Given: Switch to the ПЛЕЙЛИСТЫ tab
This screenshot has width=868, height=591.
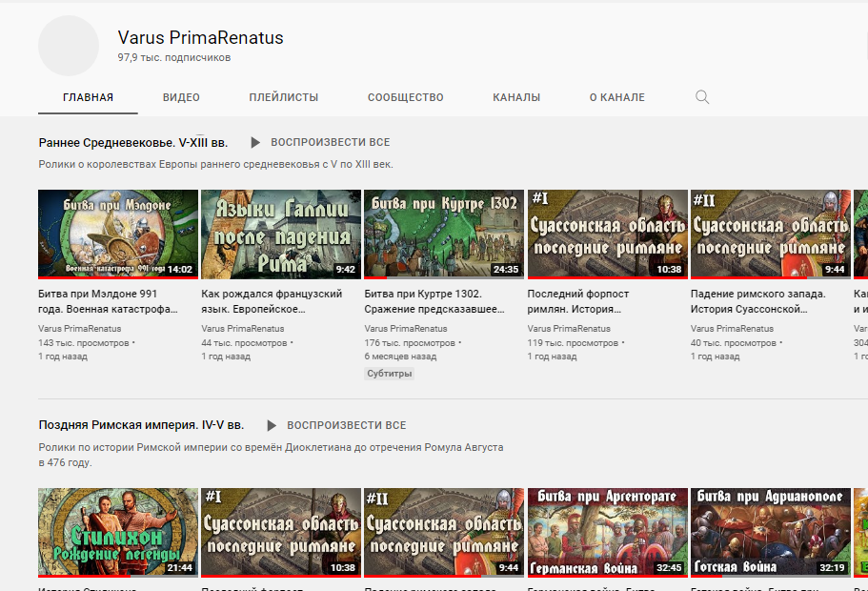Looking at the screenshot, I should click(x=284, y=97).
